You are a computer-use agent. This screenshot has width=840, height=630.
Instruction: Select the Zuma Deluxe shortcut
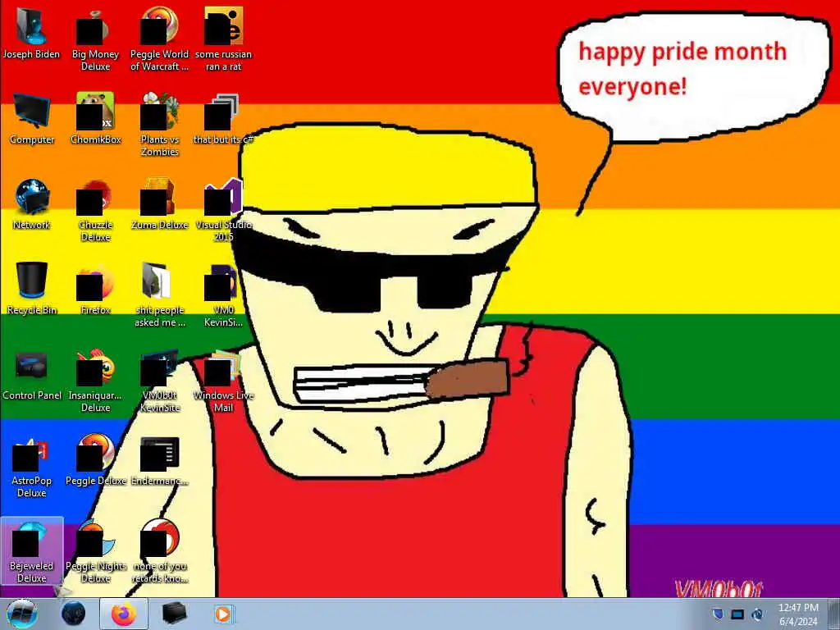(x=159, y=204)
